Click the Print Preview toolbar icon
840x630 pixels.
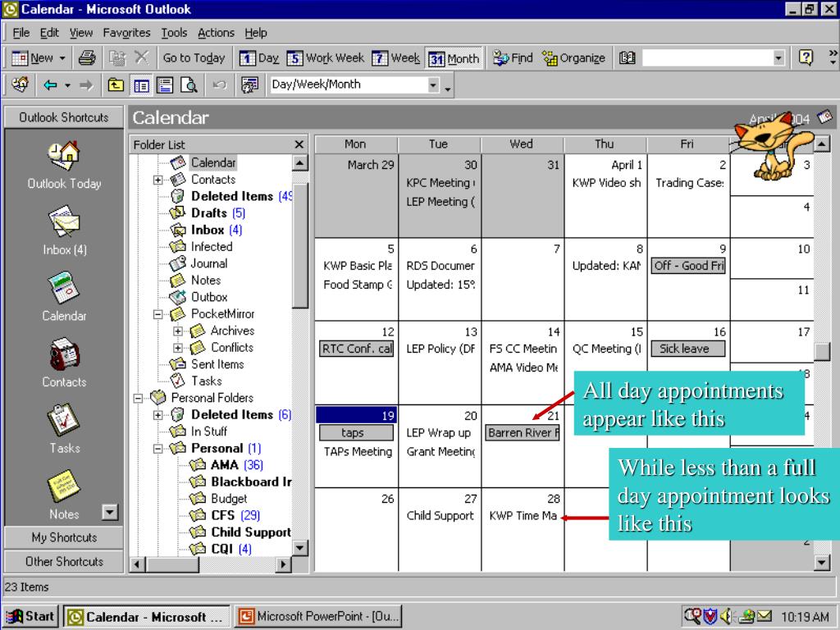(x=189, y=85)
